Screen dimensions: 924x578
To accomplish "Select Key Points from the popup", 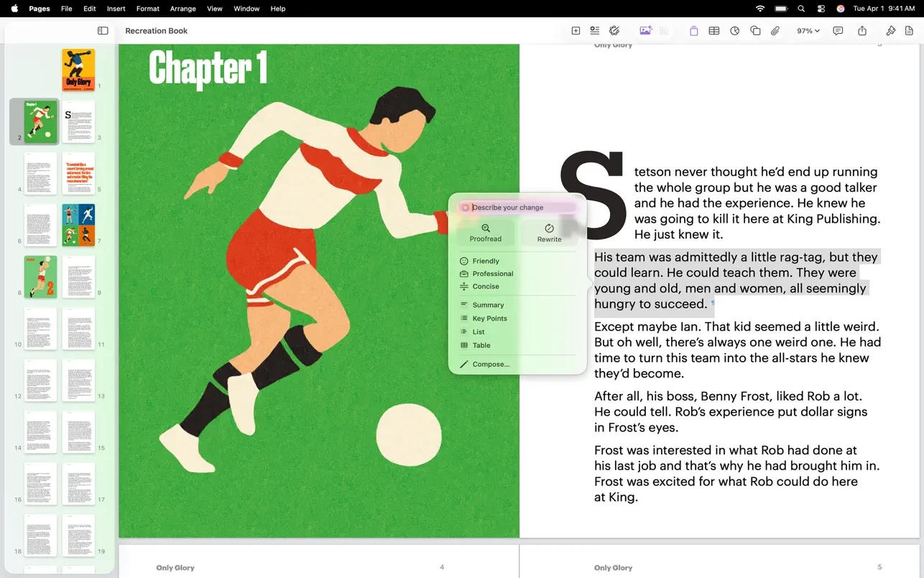I will [489, 318].
